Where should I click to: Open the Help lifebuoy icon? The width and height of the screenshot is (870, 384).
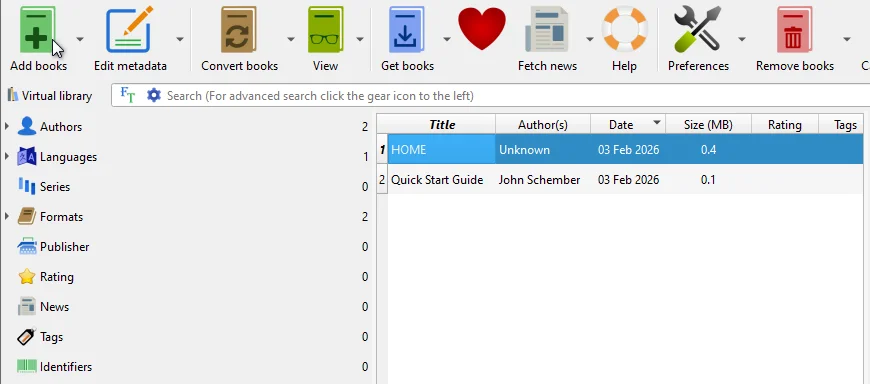(624, 29)
